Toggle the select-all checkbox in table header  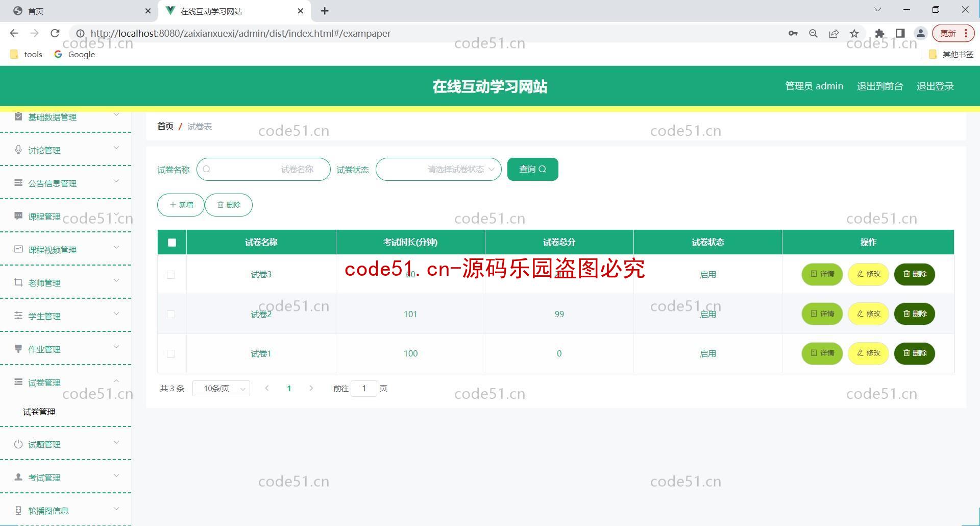coord(172,243)
